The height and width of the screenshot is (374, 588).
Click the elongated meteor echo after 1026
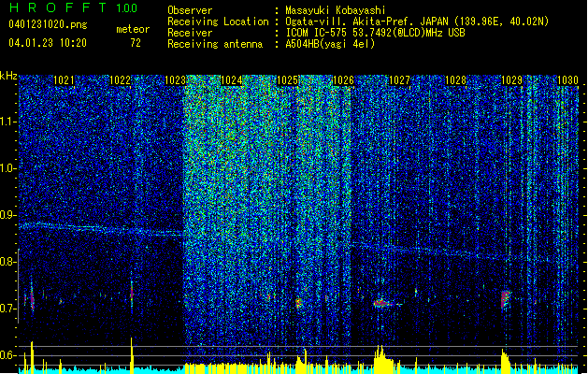385,303
